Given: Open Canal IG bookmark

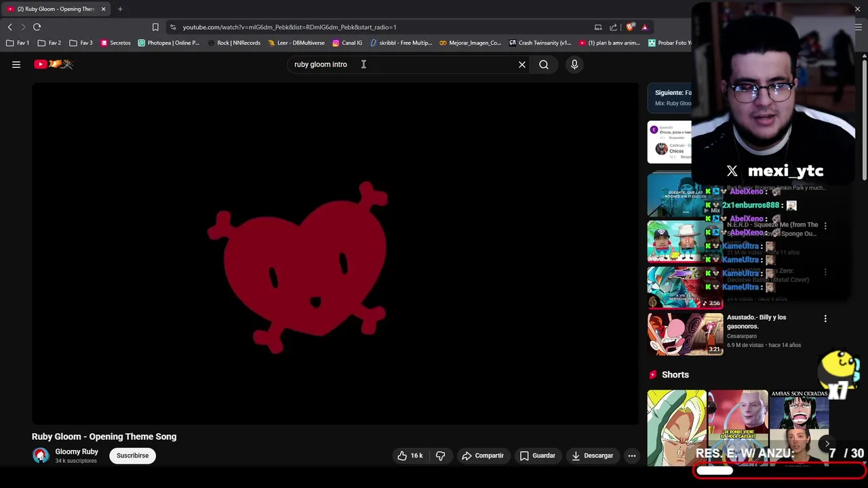Looking at the screenshot, I should tap(347, 43).
